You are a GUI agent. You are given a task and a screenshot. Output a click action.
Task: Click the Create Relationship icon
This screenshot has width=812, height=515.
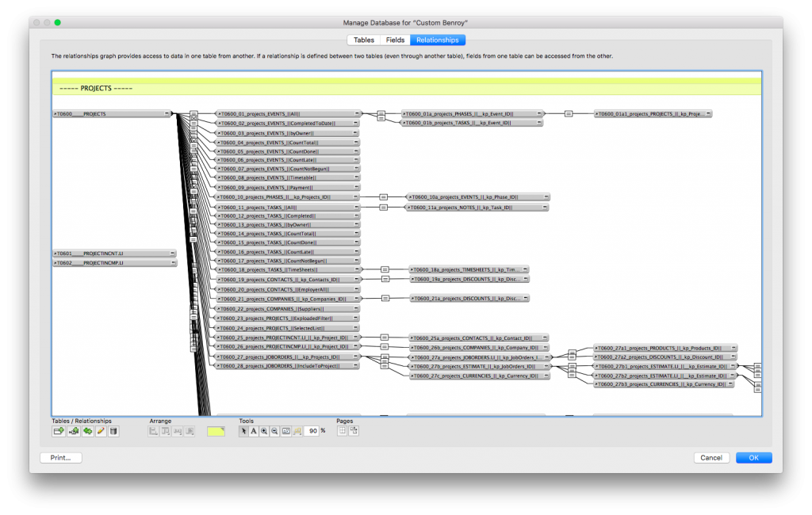[74, 431]
